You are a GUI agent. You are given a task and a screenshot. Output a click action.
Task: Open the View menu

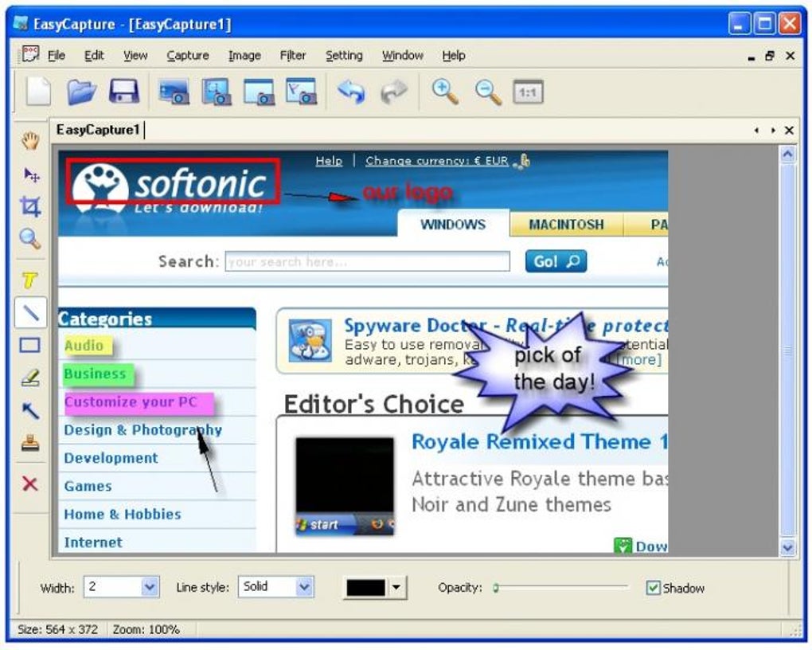click(x=135, y=55)
